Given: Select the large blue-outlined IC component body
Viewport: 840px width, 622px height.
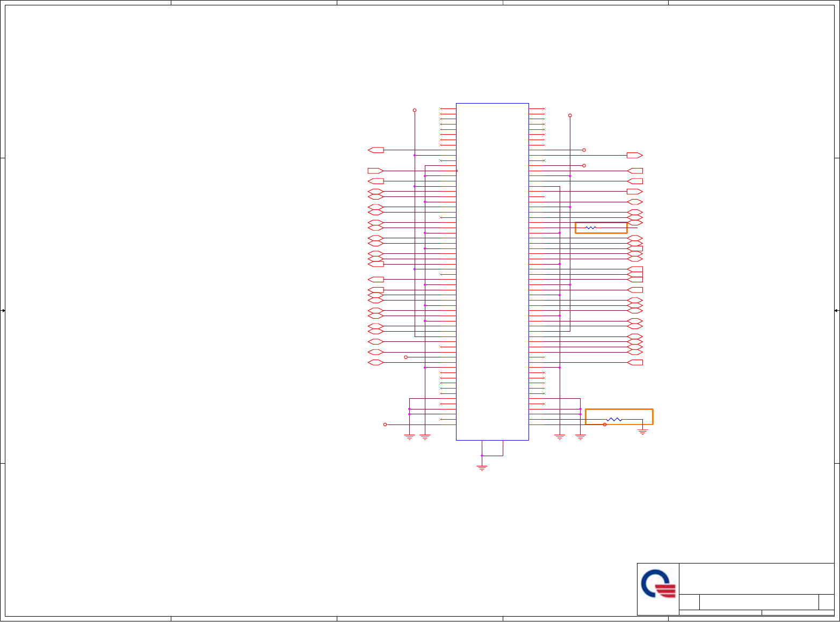Looking at the screenshot, I should tap(493, 272).
